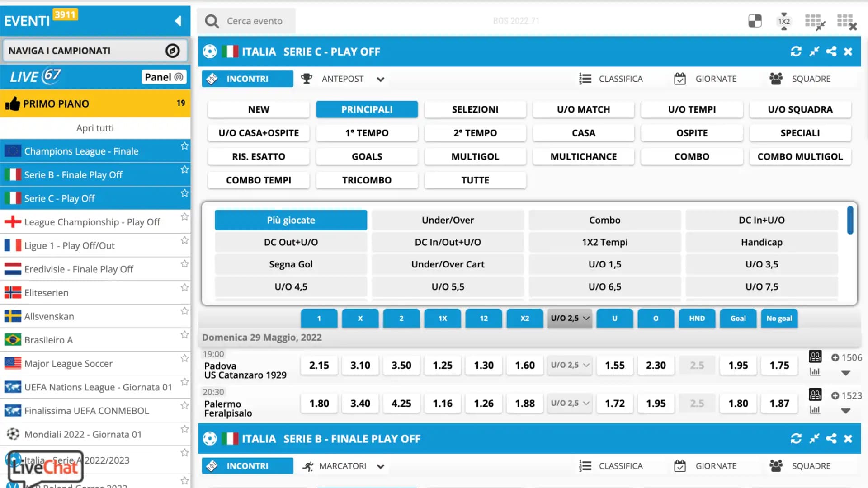868x488 pixels.
Task: Click odds 2.15 for Padova win
Action: [x=319, y=365]
